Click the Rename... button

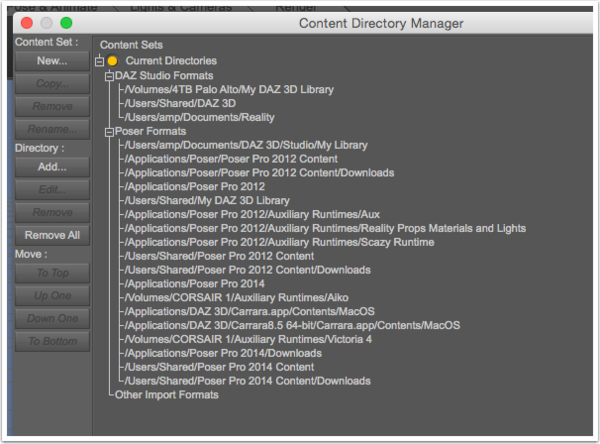coord(52,129)
